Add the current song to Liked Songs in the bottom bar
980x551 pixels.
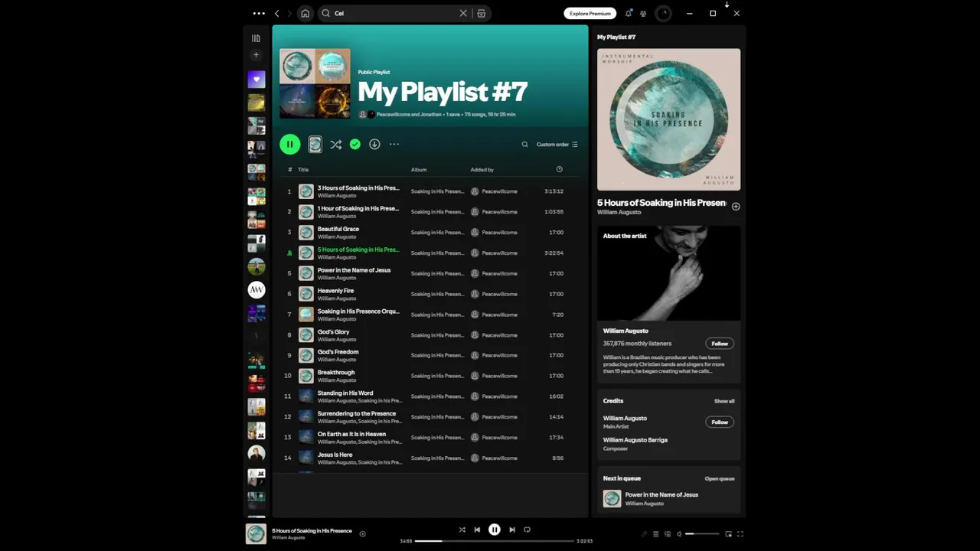[363, 534]
